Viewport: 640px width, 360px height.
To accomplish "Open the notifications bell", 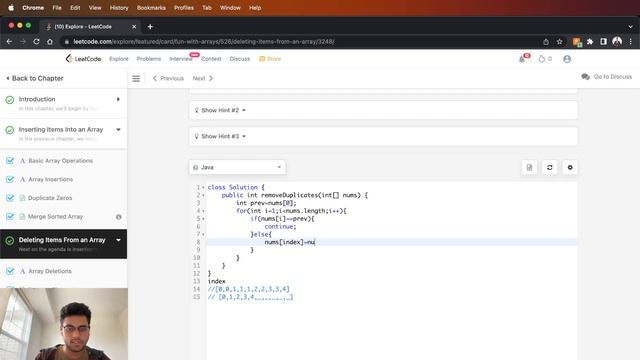I will click(522, 59).
